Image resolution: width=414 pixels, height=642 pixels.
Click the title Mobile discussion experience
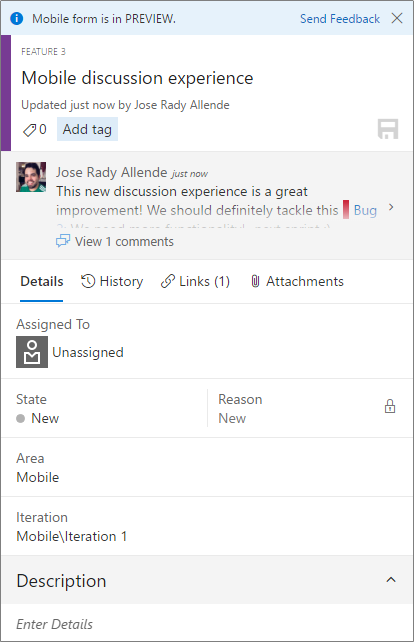pos(137,78)
